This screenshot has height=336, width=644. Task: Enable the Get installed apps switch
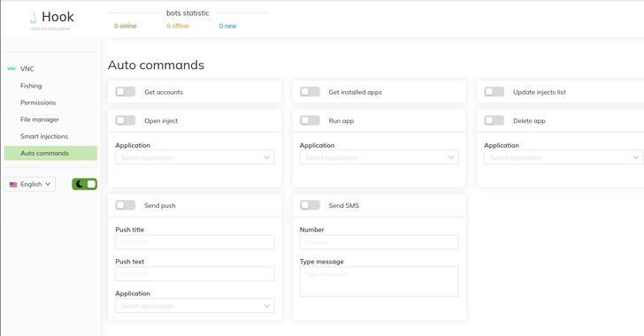pos(310,92)
